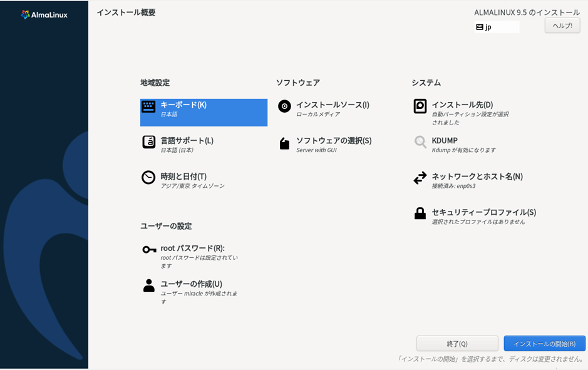Select the ソフトウェアの選択(S) entry
Image resolution: width=588 pixels, height=370 pixels.
pos(336,142)
